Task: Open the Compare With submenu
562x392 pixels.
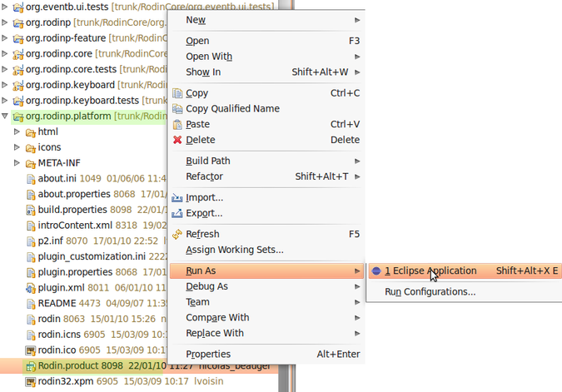Action: click(x=266, y=318)
